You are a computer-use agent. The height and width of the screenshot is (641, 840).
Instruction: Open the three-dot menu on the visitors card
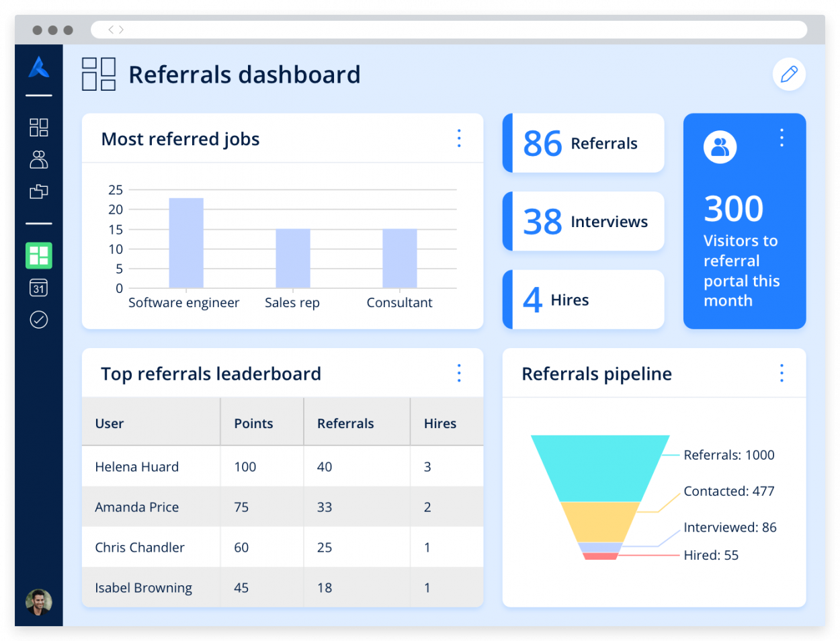(781, 138)
